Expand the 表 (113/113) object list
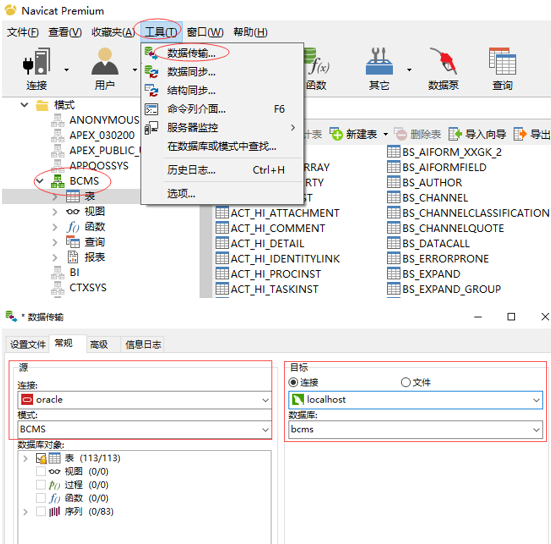 coord(25,458)
